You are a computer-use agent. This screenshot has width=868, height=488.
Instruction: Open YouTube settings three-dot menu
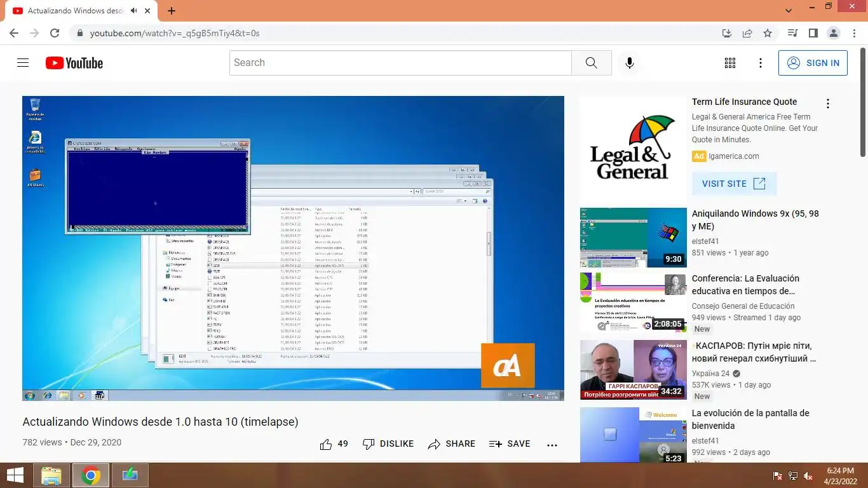761,63
